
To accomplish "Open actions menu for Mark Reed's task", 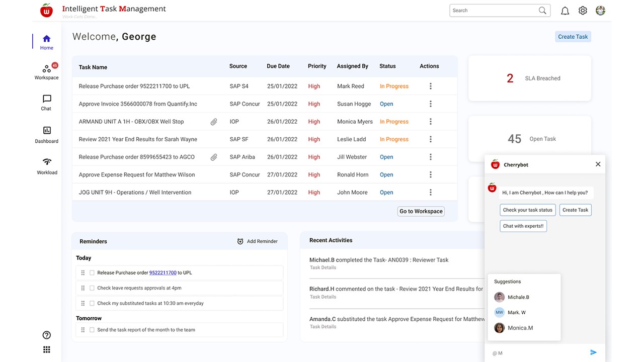I will tap(430, 86).
